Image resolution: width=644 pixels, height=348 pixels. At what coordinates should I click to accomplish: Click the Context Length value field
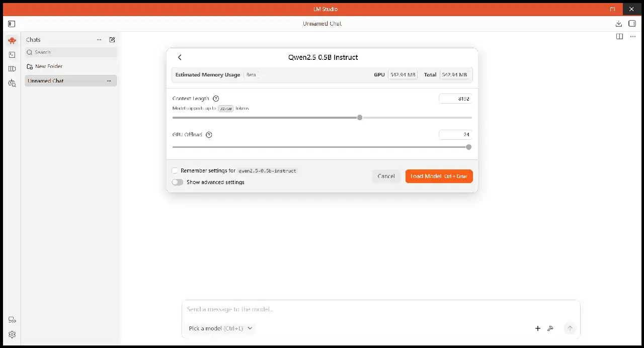[x=455, y=99]
